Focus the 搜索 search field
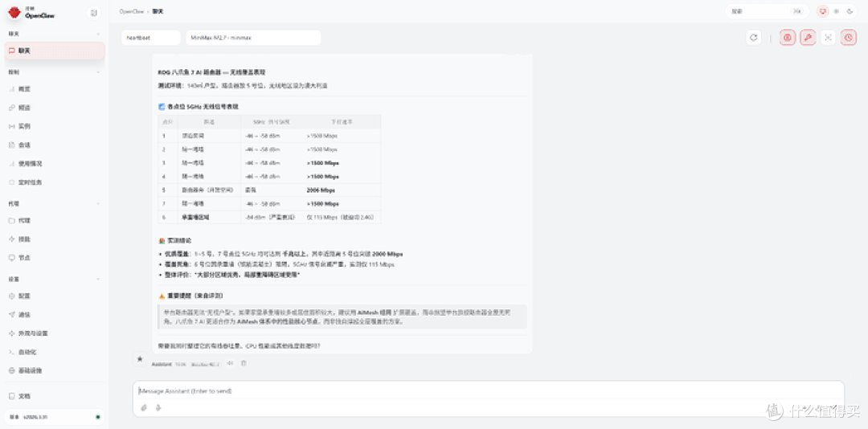The width and height of the screenshot is (868, 429). point(768,11)
